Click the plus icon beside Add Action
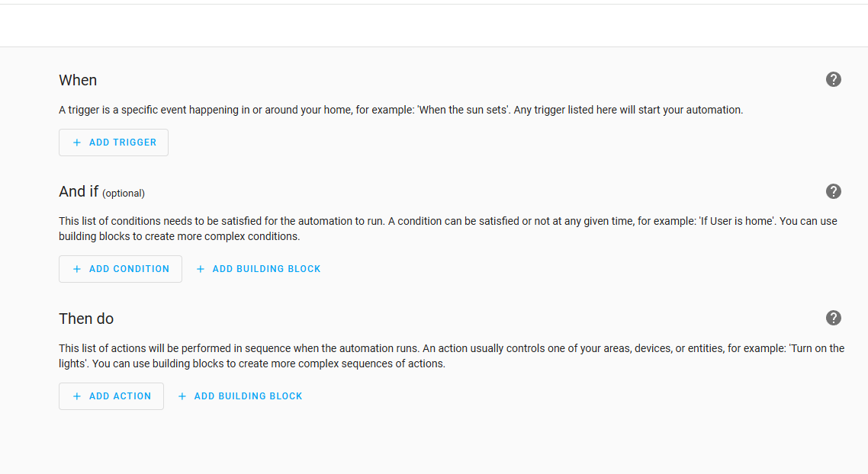The width and height of the screenshot is (868, 474). 77,396
